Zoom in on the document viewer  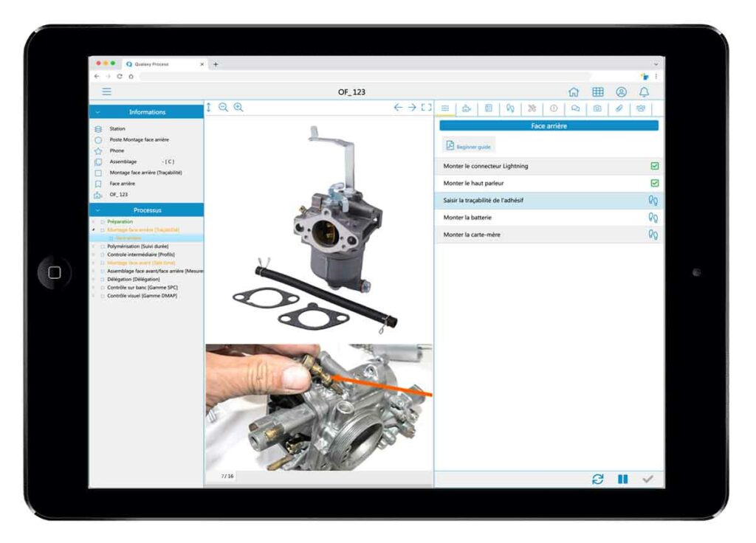(238, 108)
